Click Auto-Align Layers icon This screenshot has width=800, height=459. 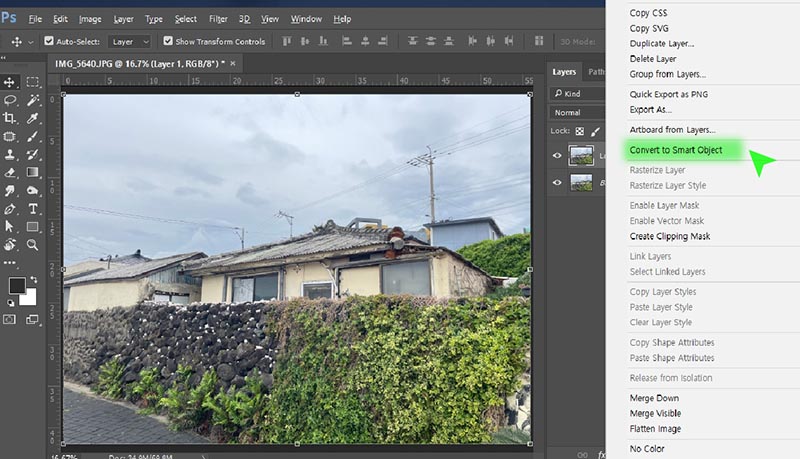[539, 41]
